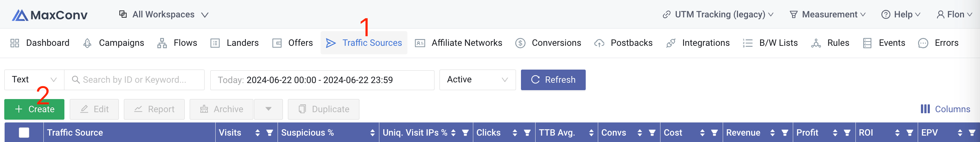
Task: Click the Dashboard grid icon
Action: pyautogui.click(x=15, y=43)
